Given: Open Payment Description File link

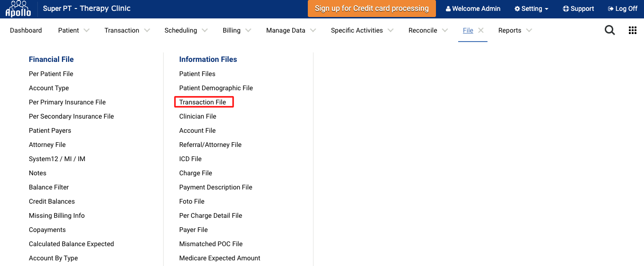Looking at the screenshot, I should point(216,187).
